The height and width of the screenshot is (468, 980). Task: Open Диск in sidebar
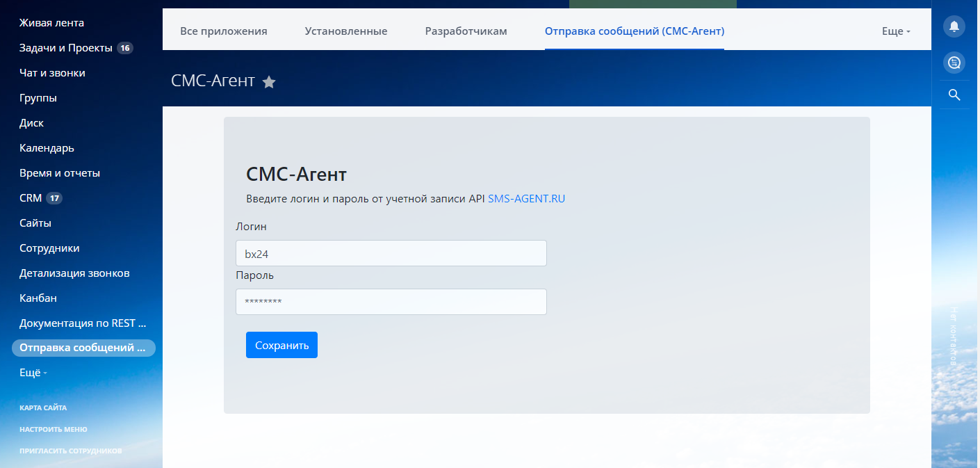click(x=31, y=123)
